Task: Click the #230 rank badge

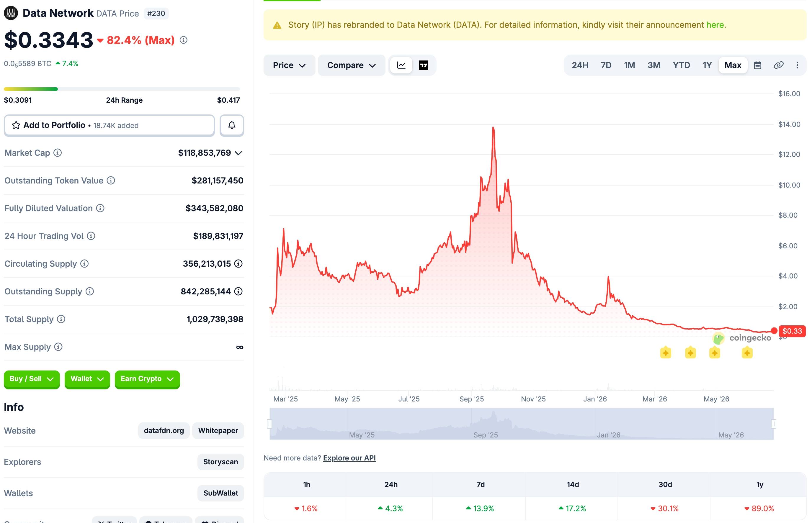Action: (x=156, y=14)
